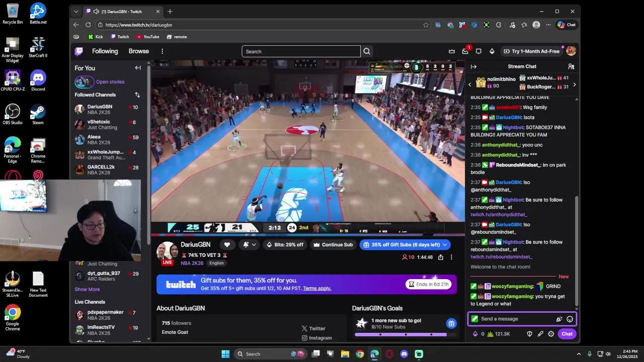Open browser extensions puzzle icon
Viewport: 644px width, 362px height.
[499, 25]
